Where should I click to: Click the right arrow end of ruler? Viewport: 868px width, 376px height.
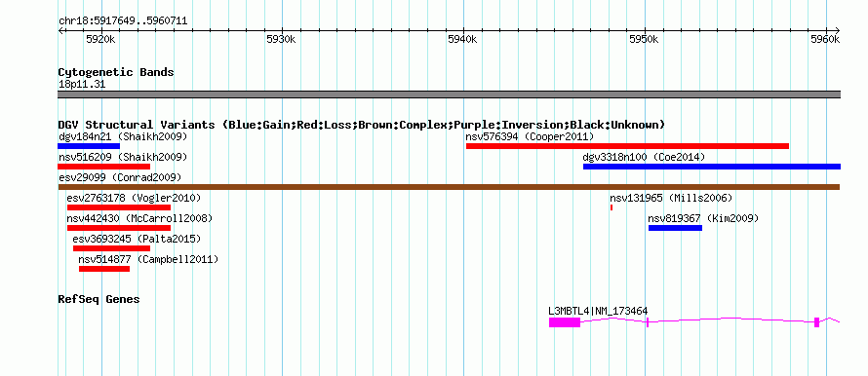838,30
